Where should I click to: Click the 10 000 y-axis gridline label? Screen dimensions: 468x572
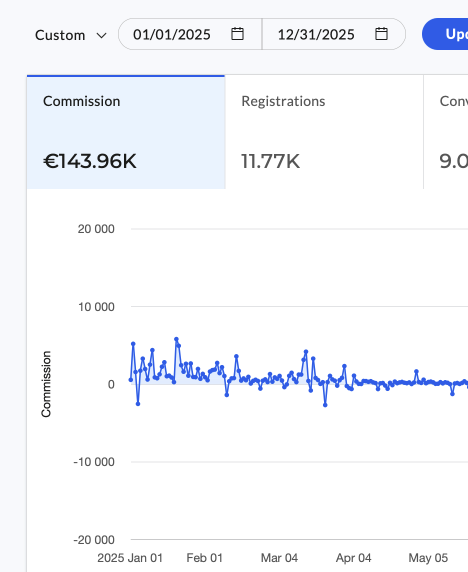click(96, 307)
